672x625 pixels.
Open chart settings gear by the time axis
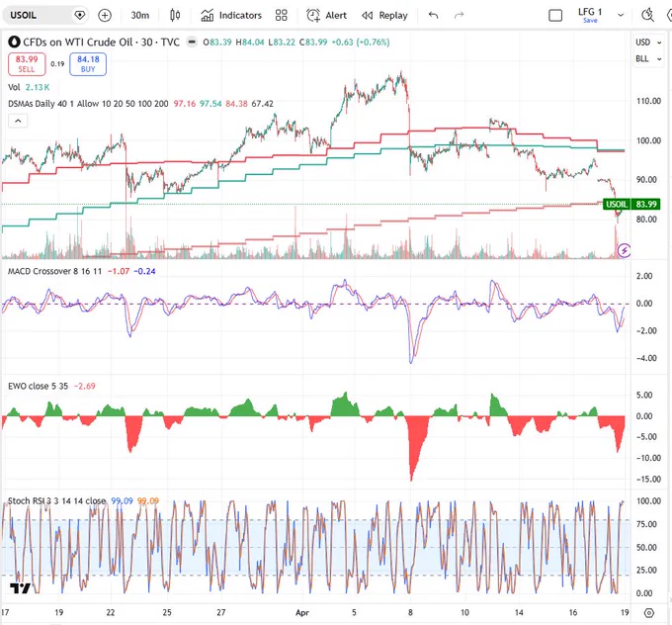click(x=649, y=613)
